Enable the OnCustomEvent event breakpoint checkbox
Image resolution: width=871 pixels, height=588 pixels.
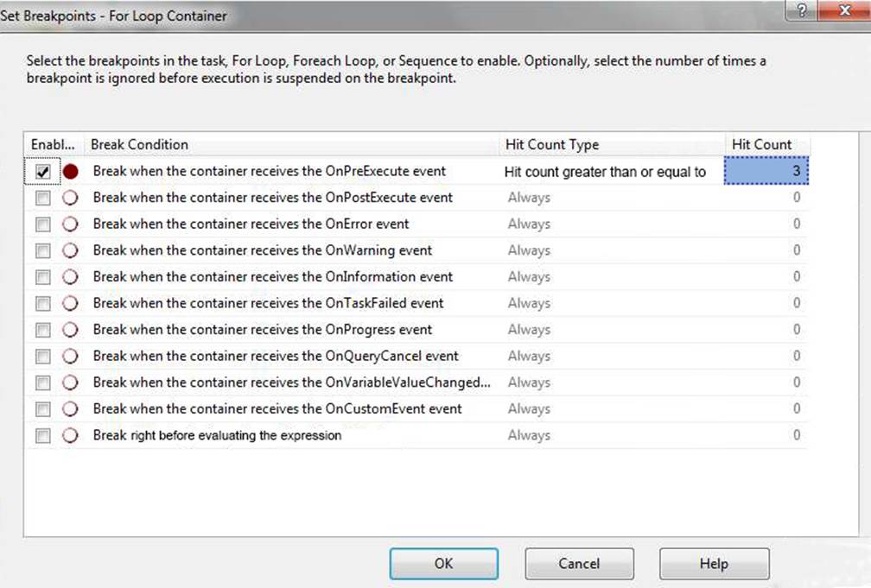pyautogui.click(x=43, y=409)
